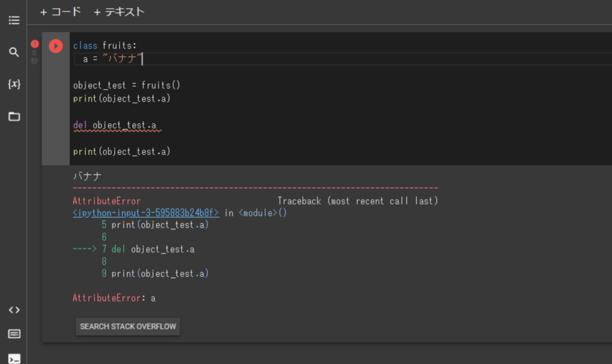This screenshot has height=364, width=612.
Task: Click the バナナ output text
Action: click(87, 176)
